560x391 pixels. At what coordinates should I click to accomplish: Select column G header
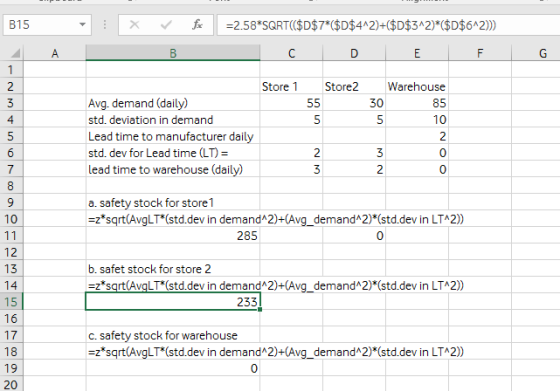pos(543,54)
